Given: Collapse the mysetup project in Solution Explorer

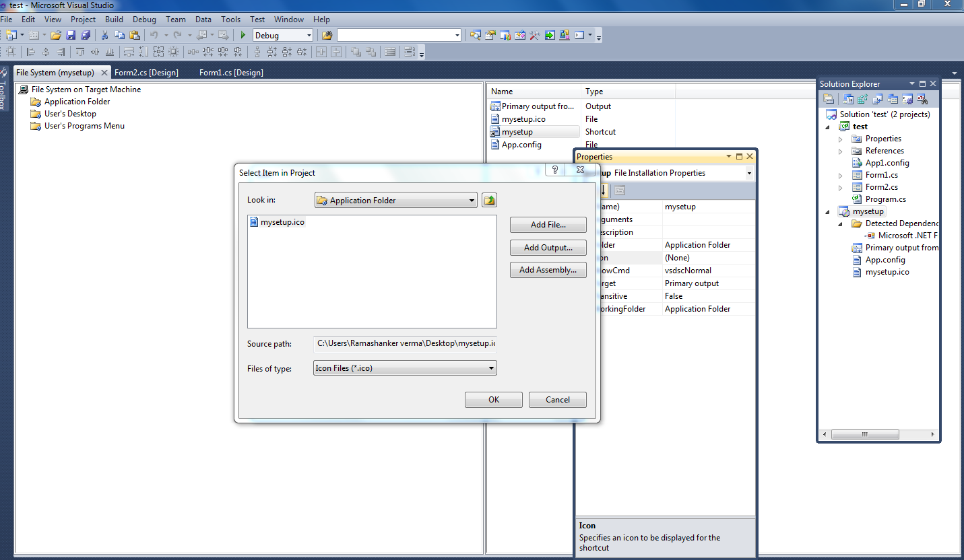Looking at the screenshot, I should click(827, 211).
